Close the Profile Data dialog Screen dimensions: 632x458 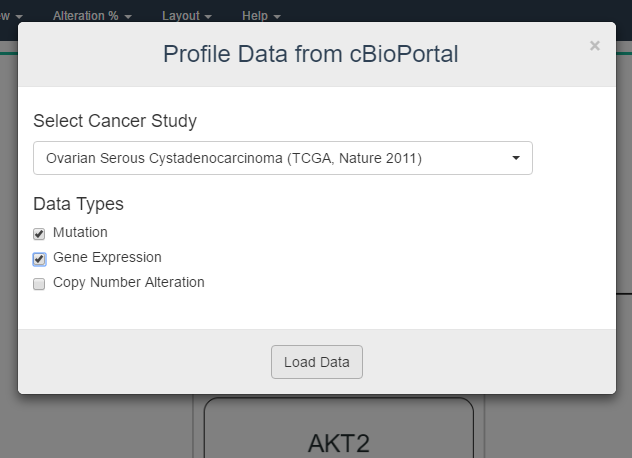tap(595, 46)
